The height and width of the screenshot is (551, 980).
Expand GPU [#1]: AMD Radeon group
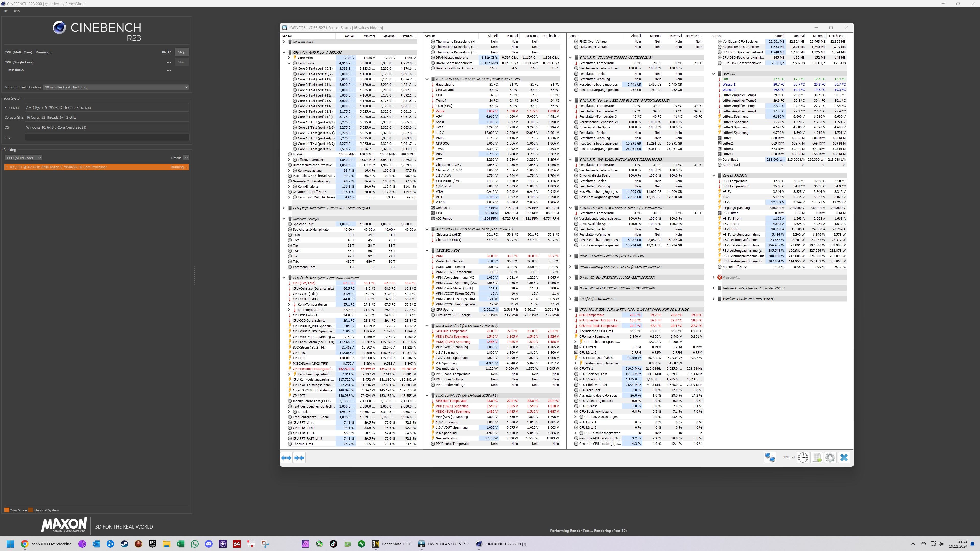570,299
